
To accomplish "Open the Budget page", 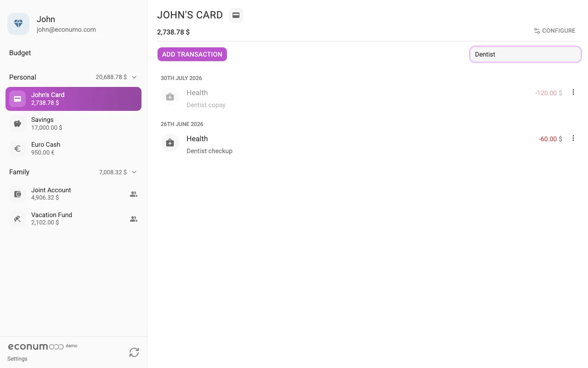I will point(20,53).
